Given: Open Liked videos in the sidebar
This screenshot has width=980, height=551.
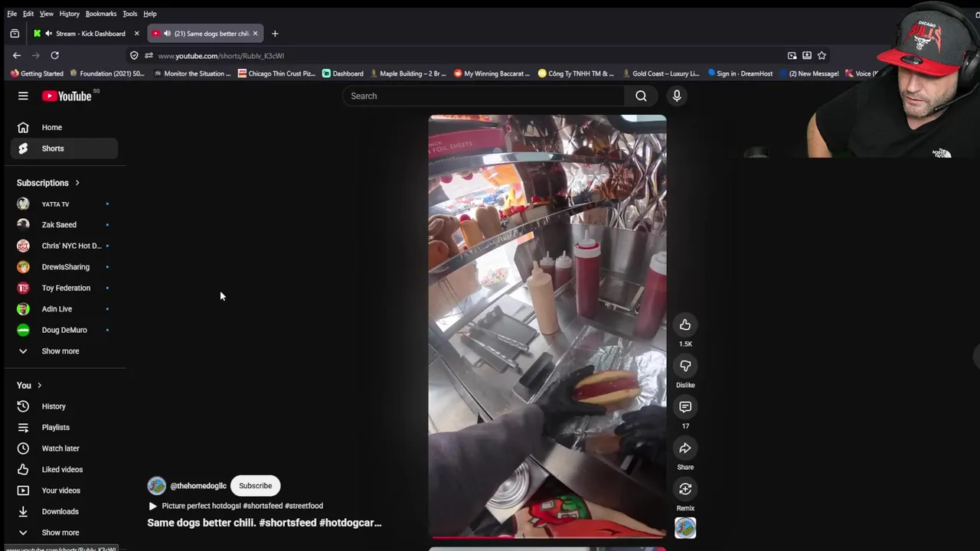Looking at the screenshot, I should coord(64,469).
